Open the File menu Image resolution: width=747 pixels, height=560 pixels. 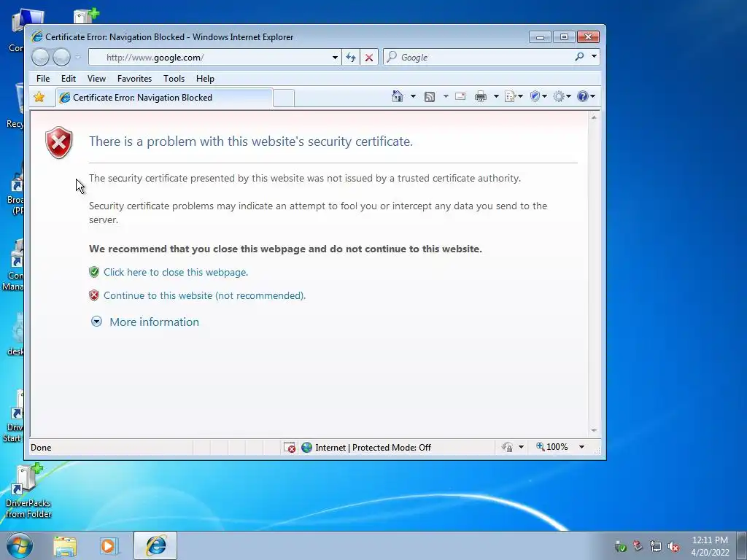43,79
